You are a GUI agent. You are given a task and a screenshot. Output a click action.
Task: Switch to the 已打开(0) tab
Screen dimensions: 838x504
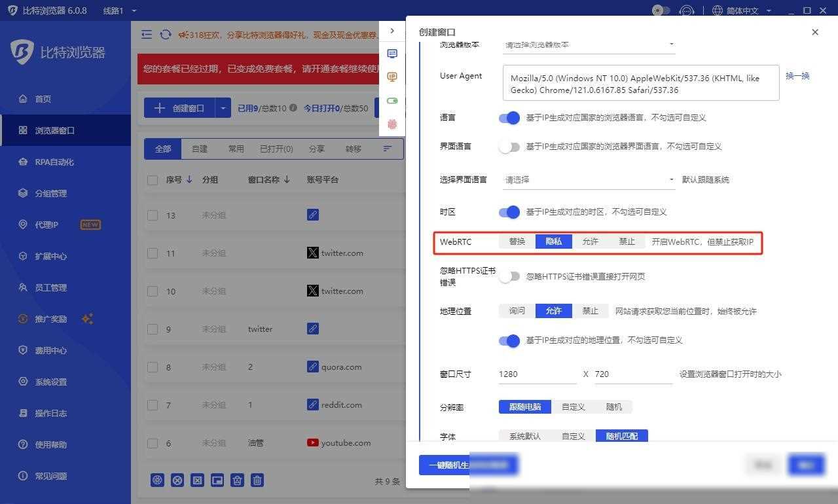point(276,149)
